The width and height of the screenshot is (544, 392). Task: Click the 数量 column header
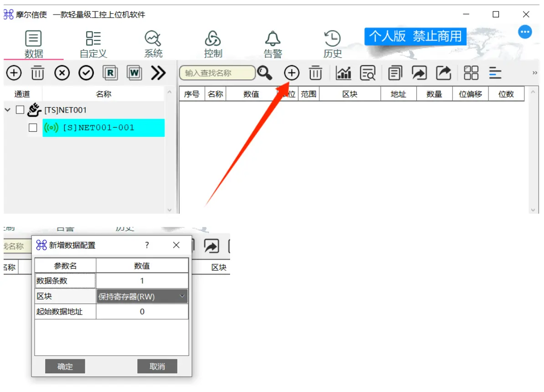[434, 94]
